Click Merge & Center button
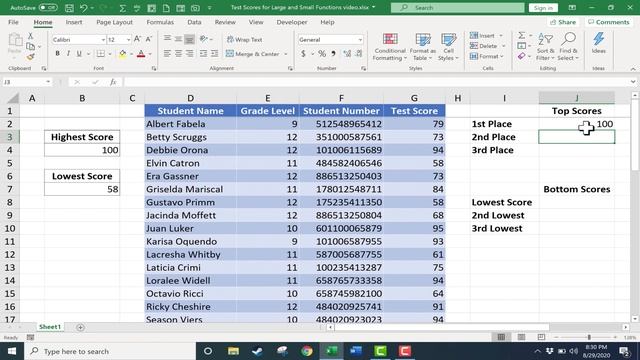 pyautogui.click(x=252, y=53)
